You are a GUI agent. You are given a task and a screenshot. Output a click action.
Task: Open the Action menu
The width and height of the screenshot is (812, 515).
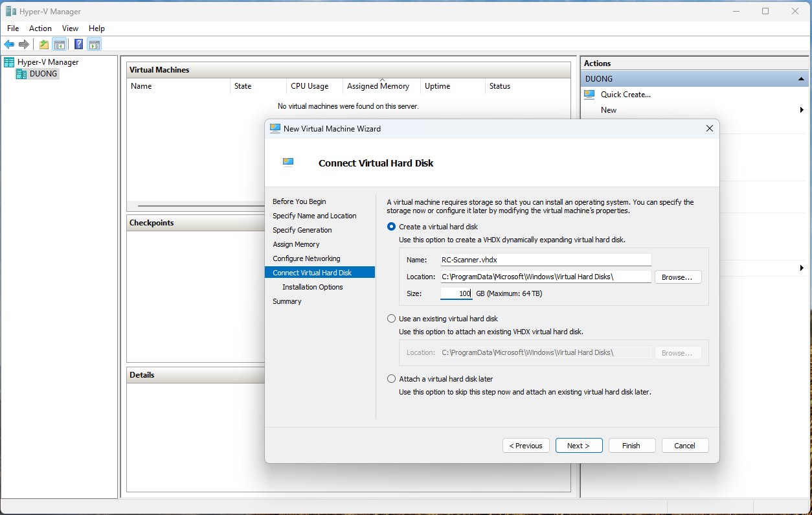(x=40, y=29)
